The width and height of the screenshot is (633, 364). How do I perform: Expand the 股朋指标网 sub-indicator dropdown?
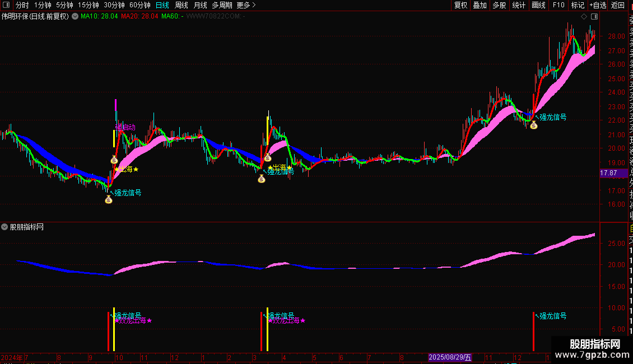pos(4,227)
